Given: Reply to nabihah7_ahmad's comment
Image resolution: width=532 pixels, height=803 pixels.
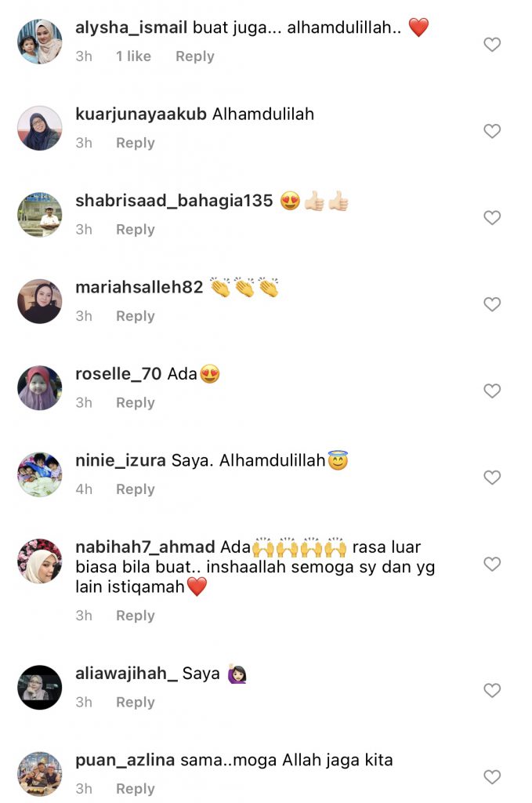Looking at the screenshot, I should click(135, 616).
